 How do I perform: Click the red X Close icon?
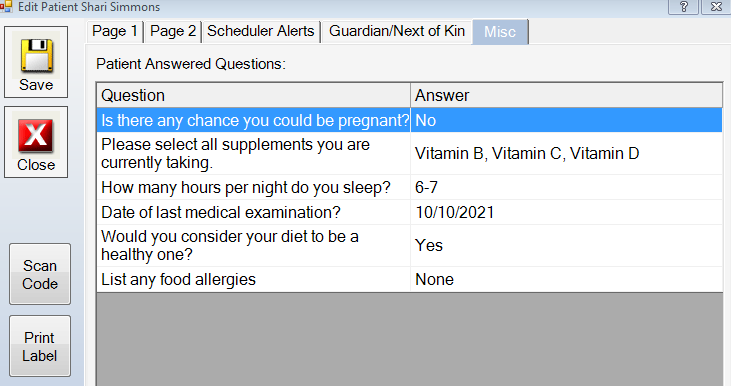36,135
